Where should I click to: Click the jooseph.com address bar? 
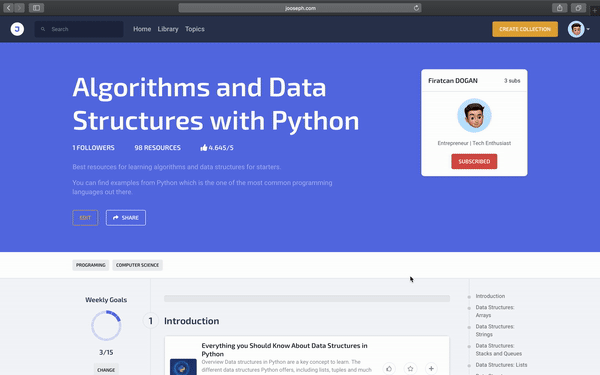300,8
